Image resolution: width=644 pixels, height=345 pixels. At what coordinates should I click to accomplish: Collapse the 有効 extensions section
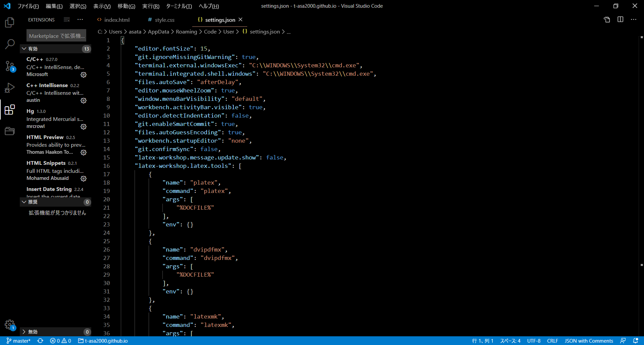point(55,49)
